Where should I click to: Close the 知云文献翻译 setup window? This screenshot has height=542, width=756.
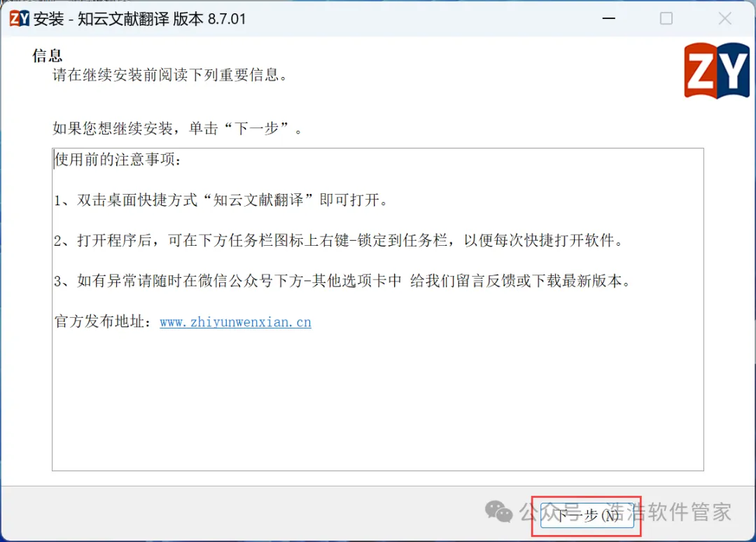pyautogui.click(x=724, y=18)
